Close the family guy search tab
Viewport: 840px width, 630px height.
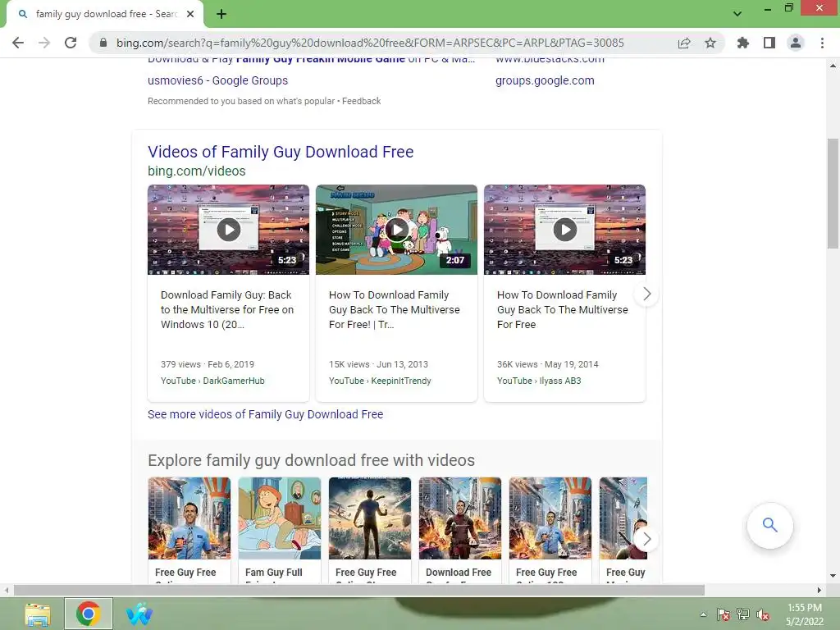pyautogui.click(x=190, y=14)
